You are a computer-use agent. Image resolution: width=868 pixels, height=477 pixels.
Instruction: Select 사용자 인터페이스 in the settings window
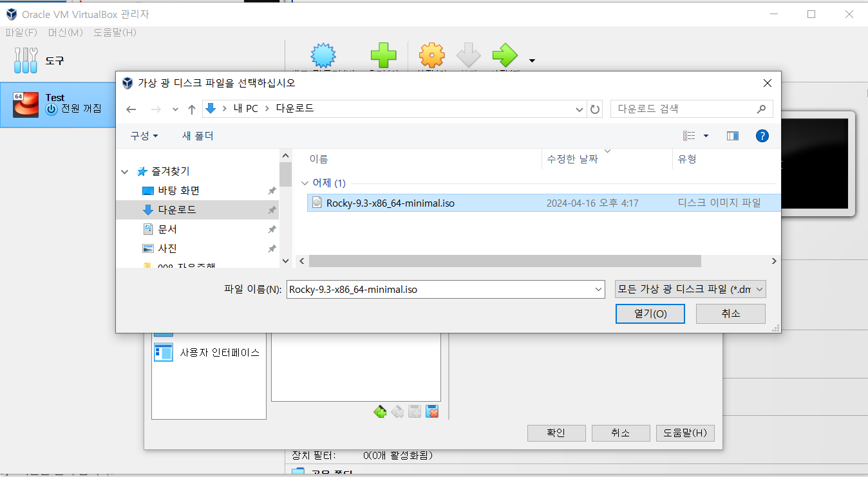(207, 353)
